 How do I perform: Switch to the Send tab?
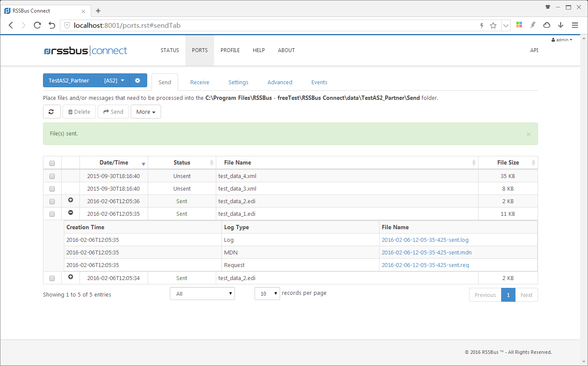165,82
